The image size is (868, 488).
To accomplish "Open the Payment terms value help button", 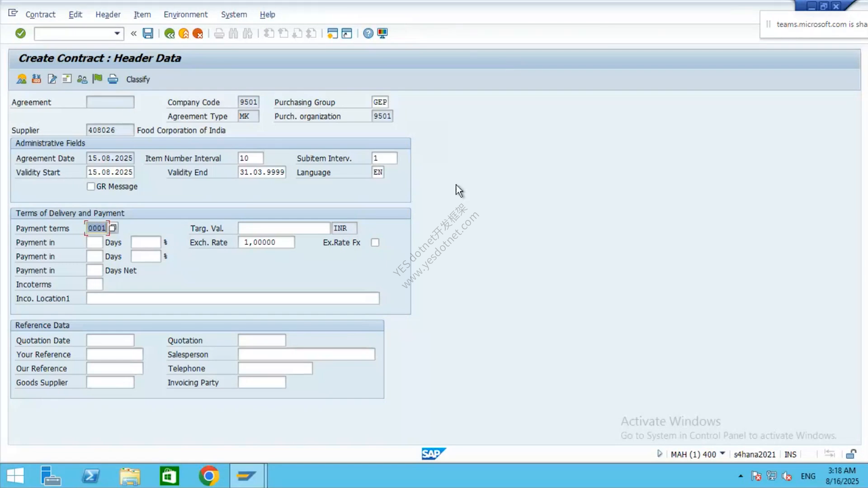I will click(113, 228).
